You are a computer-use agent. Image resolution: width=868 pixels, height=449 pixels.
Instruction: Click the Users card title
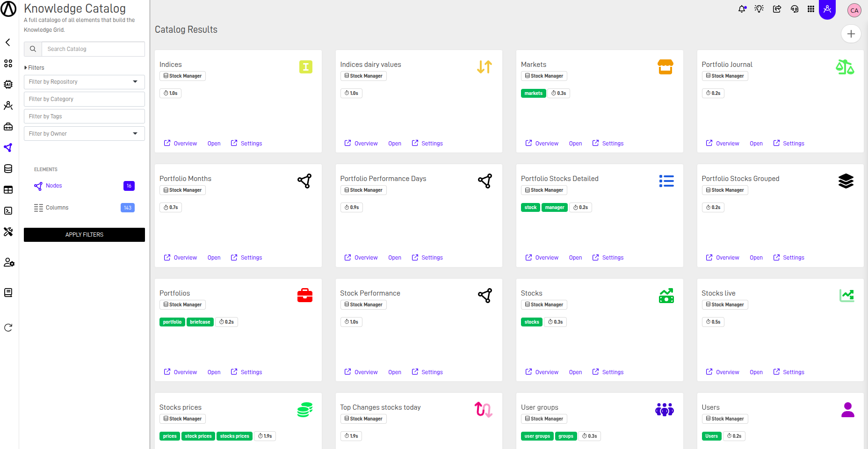(710, 407)
